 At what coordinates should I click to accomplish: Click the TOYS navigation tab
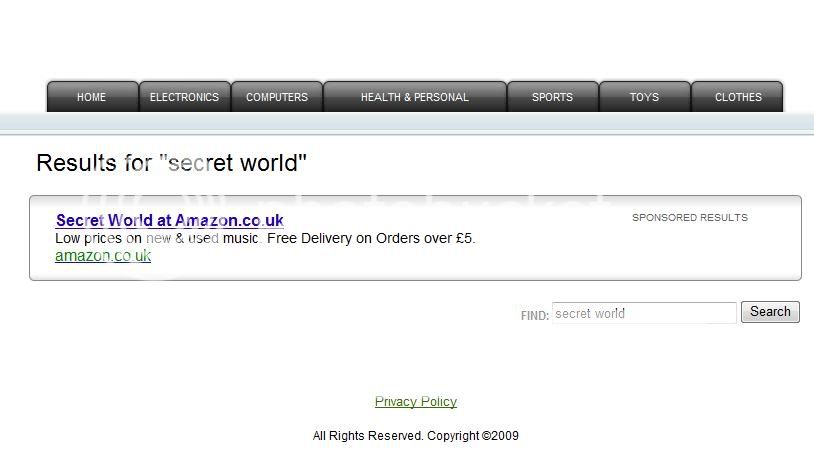point(645,97)
